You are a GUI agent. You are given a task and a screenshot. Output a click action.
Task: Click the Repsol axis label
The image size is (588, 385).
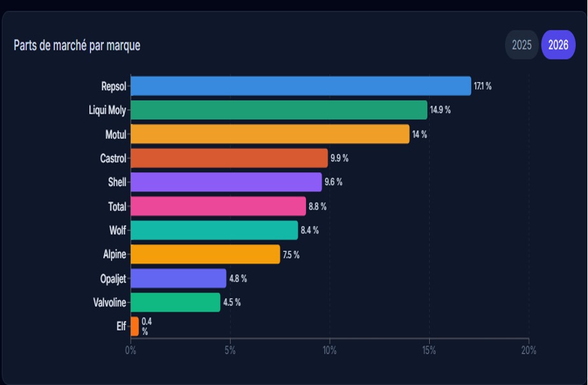pos(114,86)
